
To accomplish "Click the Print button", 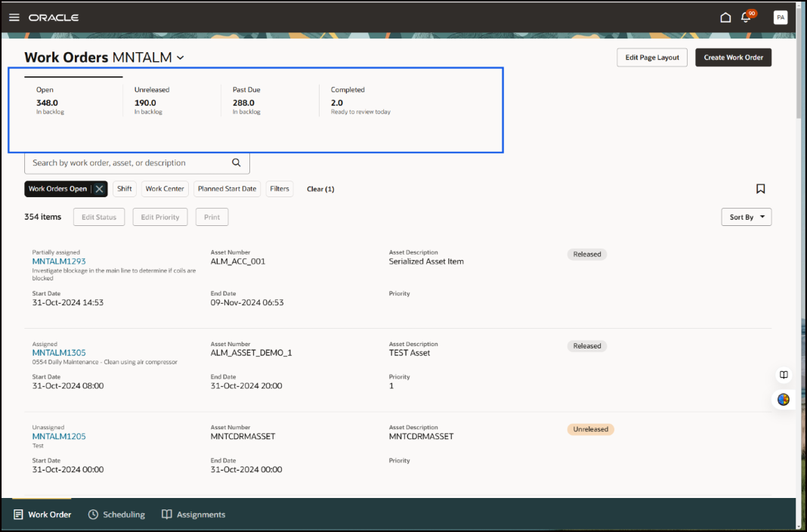I will point(212,217).
